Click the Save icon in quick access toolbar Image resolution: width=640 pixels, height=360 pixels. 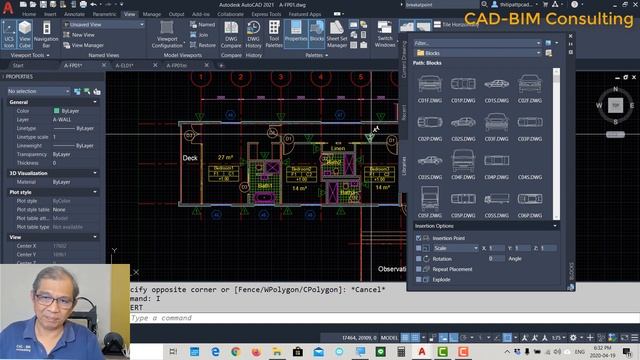click(x=43, y=4)
